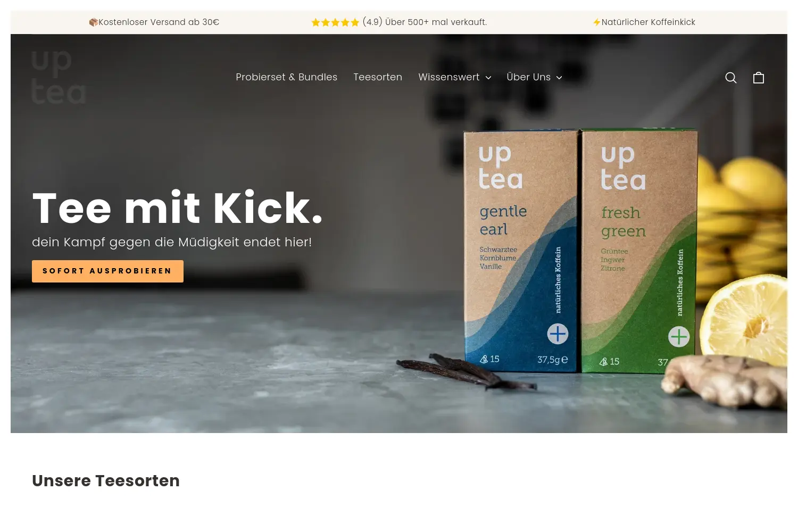
Task: Click the gentle earl tea box image
Action: (520, 250)
